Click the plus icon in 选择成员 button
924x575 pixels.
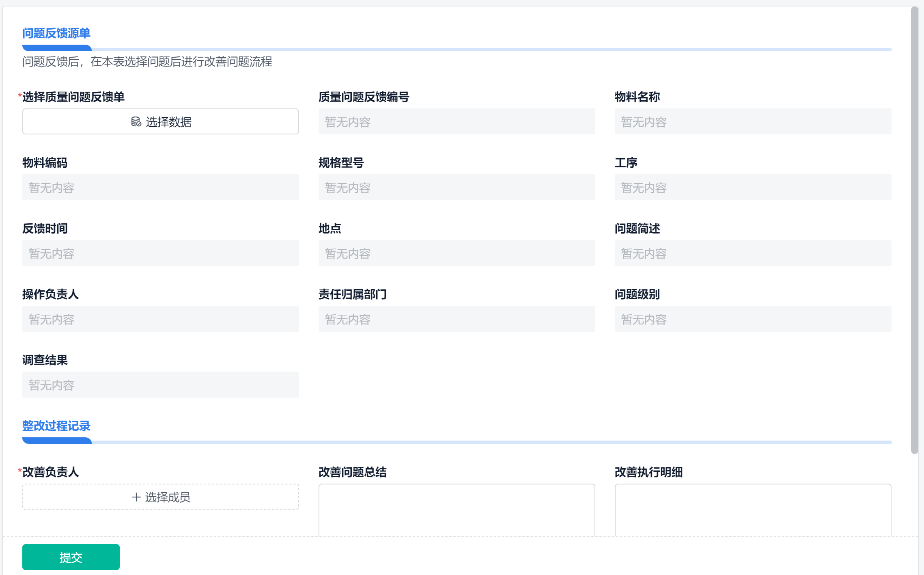pos(136,497)
